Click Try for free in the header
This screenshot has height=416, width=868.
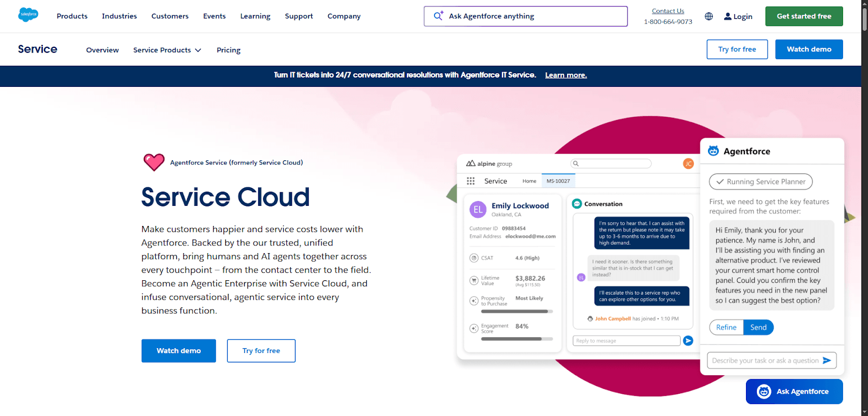[x=737, y=49]
